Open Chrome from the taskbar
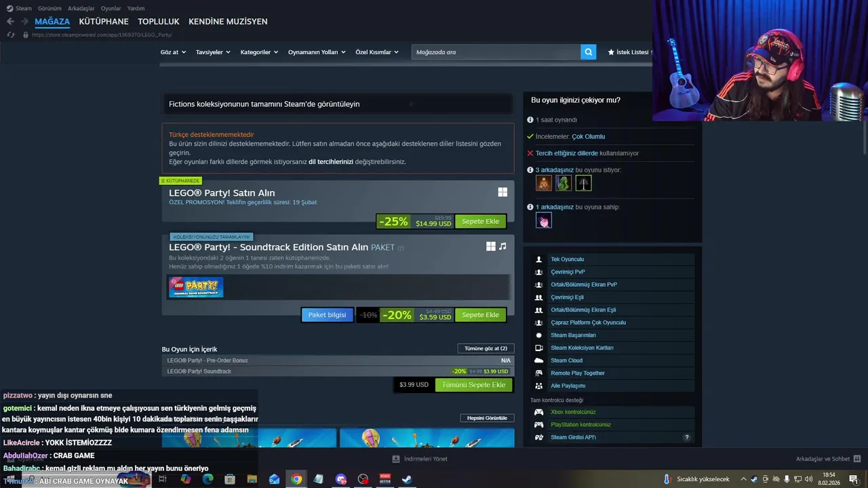 [296, 479]
